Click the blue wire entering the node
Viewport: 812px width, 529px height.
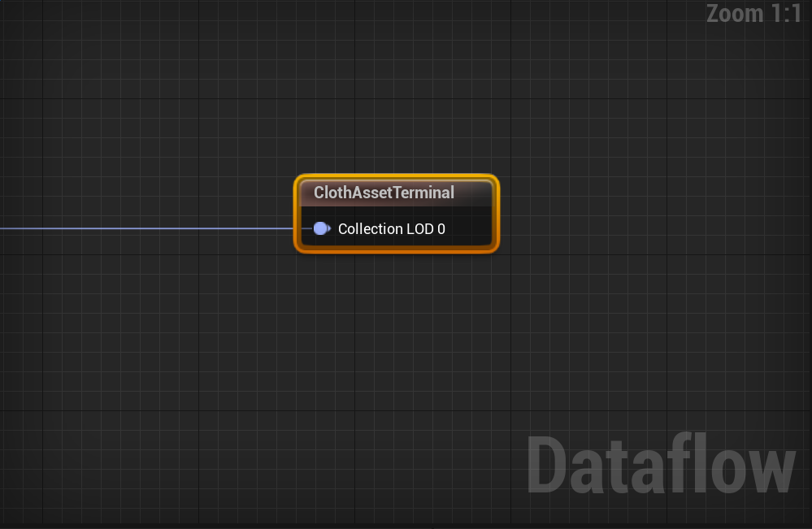pos(146,228)
